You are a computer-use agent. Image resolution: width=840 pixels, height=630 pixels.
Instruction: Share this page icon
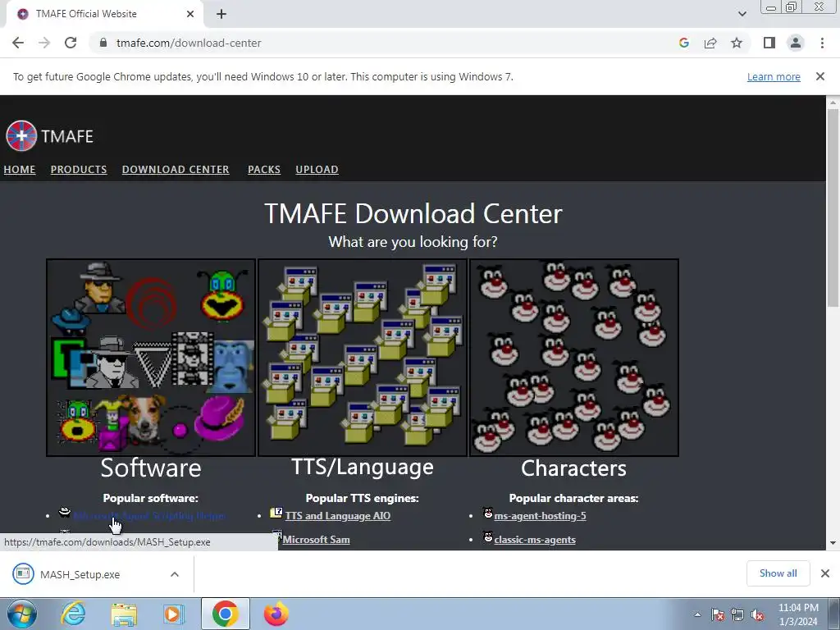710,43
